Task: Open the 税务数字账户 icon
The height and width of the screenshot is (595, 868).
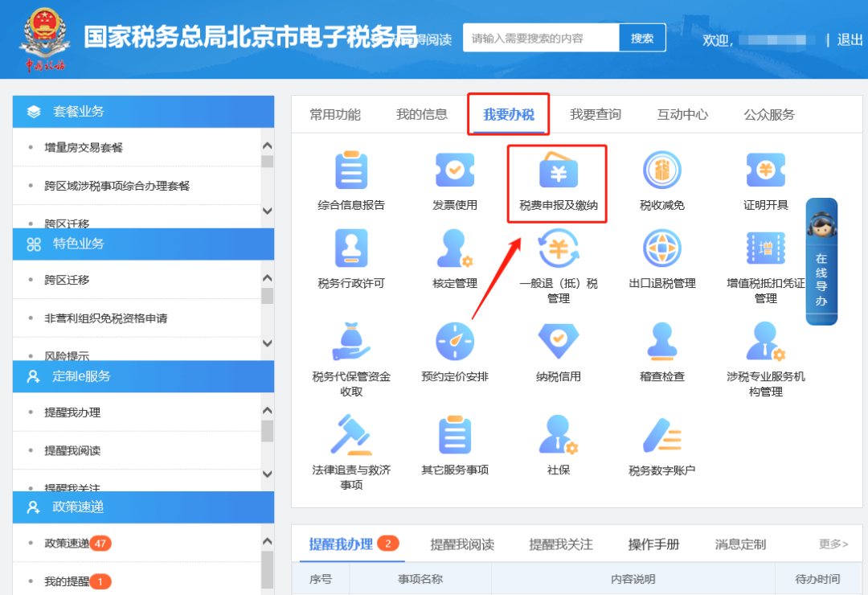Action: tap(662, 435)
